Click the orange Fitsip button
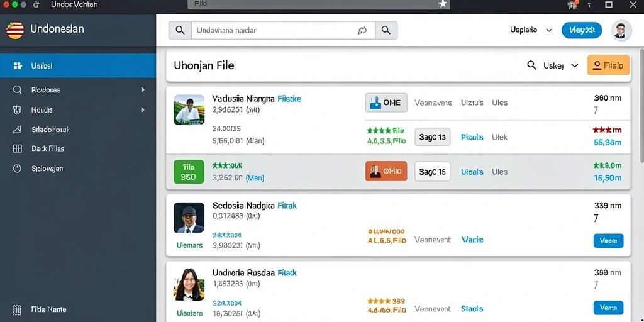Screen dimensions: 644x322 tap(608, 65)
